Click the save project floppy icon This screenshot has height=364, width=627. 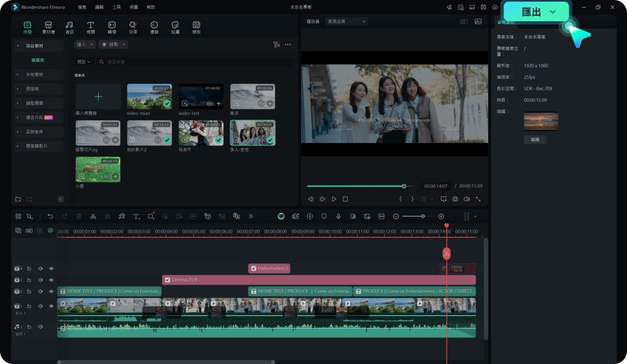pos(483,7)
